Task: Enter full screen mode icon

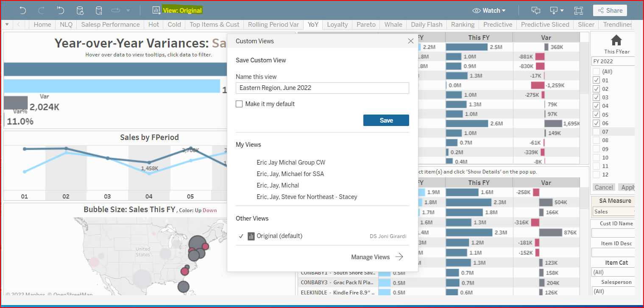Action: tap(578, 11)
